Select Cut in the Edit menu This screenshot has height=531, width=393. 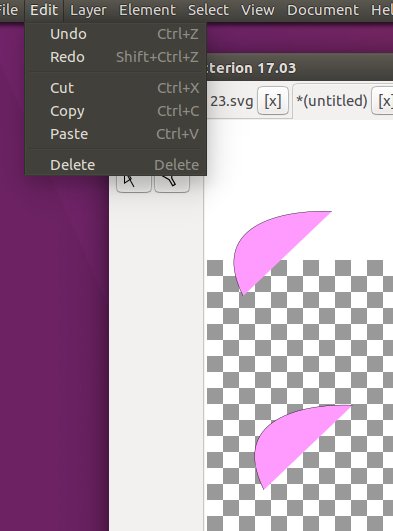pyautogui.click(x=116, y=88)
